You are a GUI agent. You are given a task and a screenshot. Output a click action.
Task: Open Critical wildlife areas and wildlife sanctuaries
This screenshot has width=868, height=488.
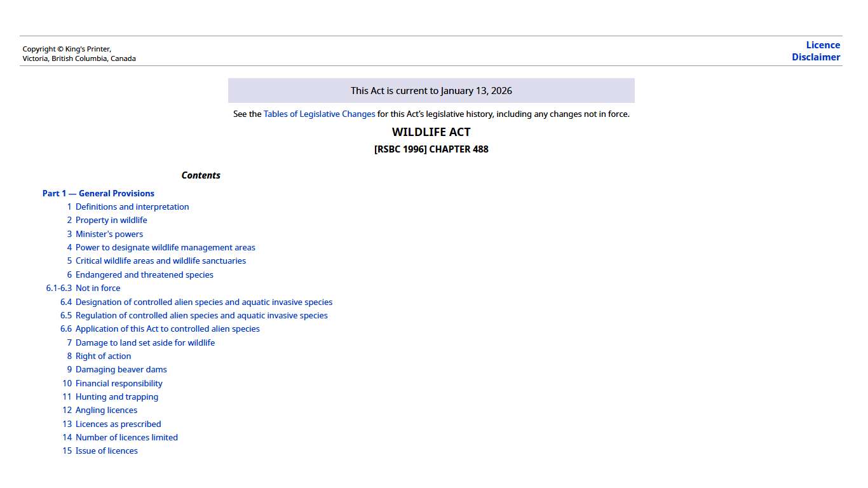tap(160, 261)
